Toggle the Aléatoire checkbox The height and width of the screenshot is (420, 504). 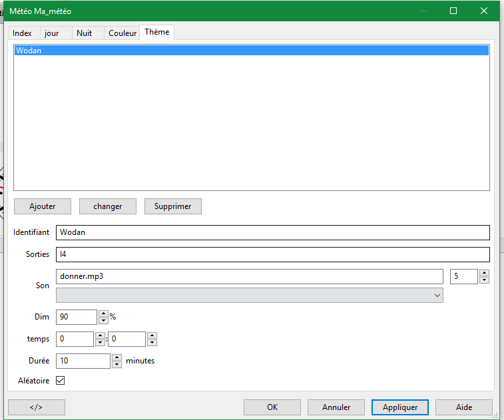(61, 381)
